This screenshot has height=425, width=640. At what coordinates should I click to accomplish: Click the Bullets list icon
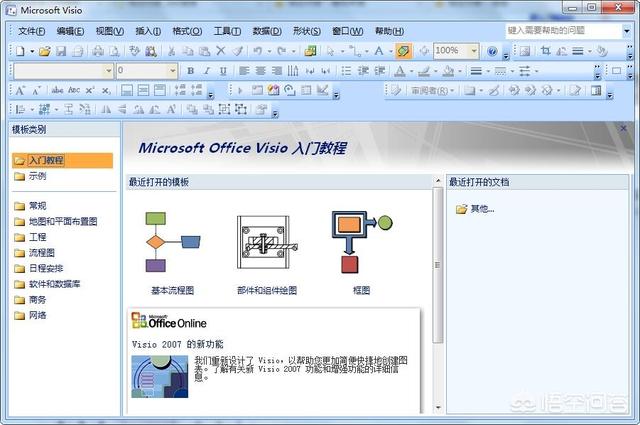pos(346,71)
